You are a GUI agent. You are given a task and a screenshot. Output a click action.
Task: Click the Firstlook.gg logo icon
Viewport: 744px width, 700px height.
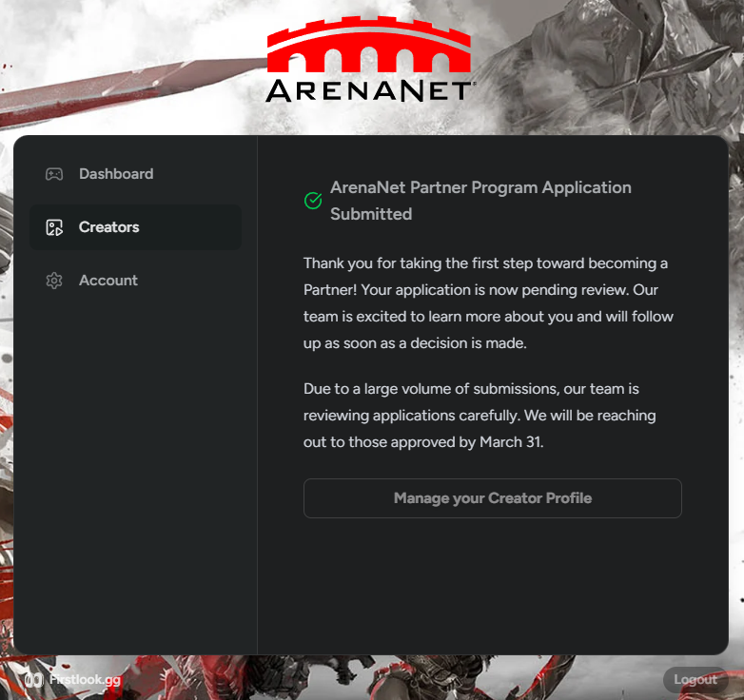pyautogui.click(x=34, y=680)
